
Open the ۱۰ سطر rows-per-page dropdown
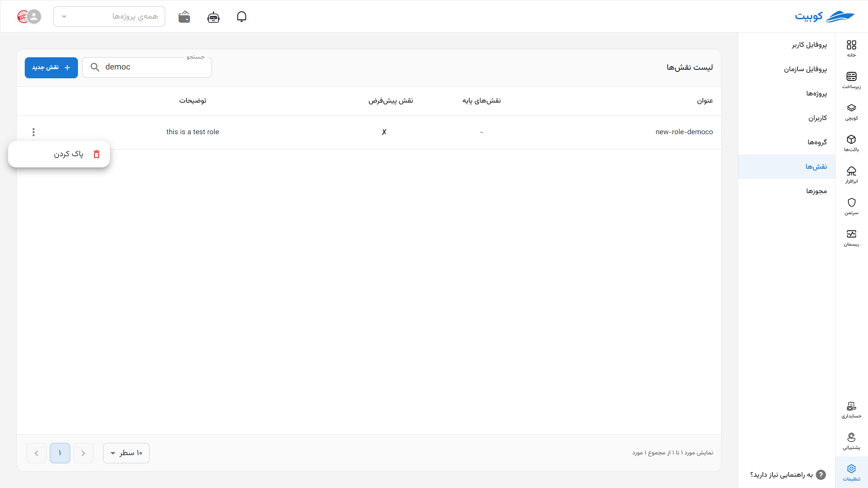[126, 453]
